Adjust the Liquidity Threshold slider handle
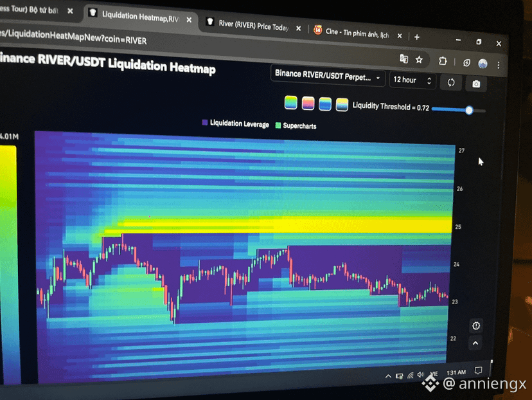Viewport: 532px width, 400px height. coord(469,110)
